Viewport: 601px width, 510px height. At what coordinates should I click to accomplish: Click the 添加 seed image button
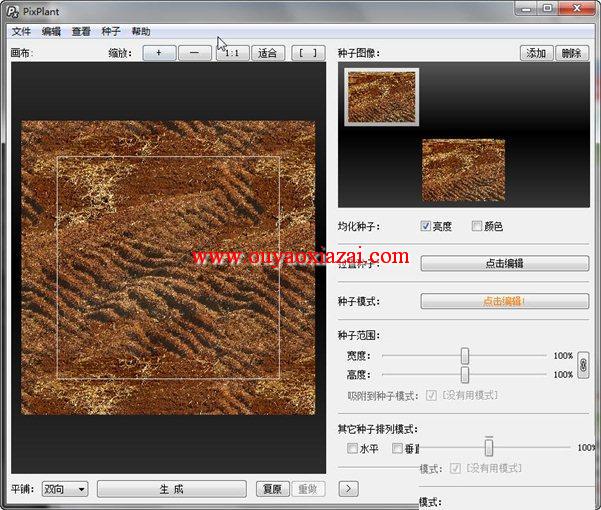(x=537, y=53)
